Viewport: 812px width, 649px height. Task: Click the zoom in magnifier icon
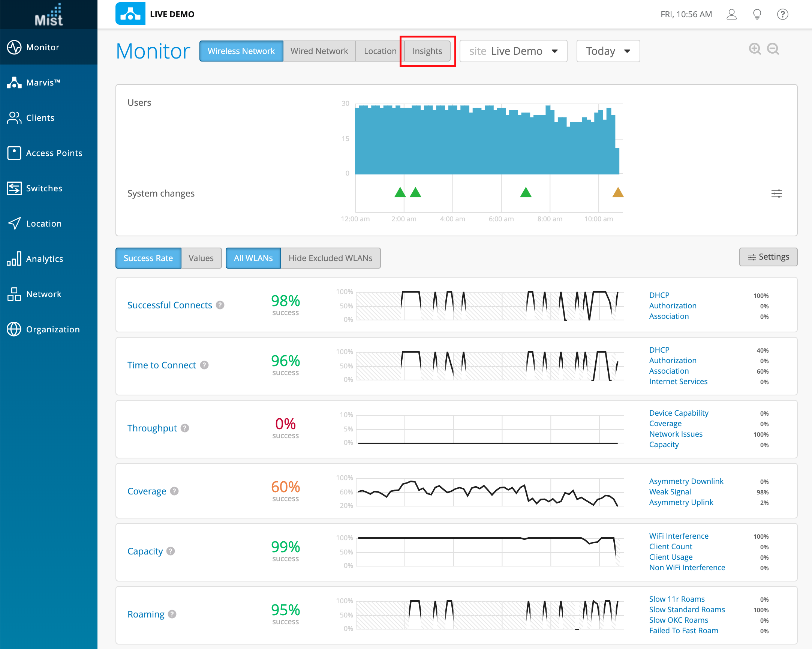754,49
